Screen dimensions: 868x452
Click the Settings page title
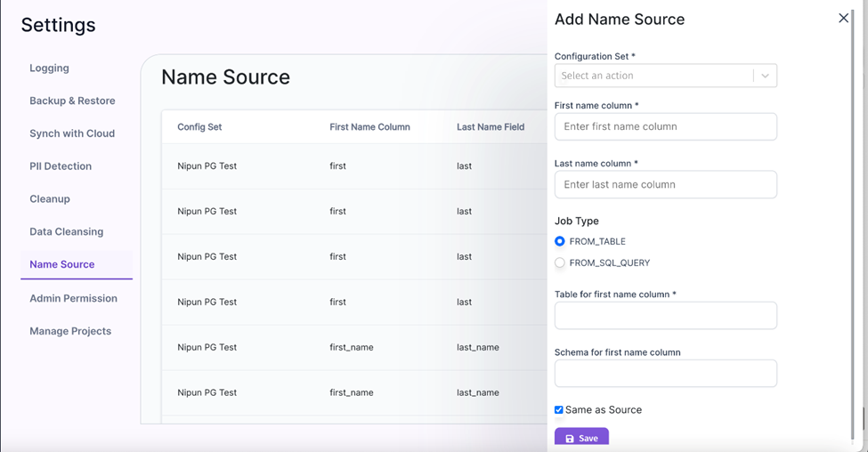tap(58, 25)
